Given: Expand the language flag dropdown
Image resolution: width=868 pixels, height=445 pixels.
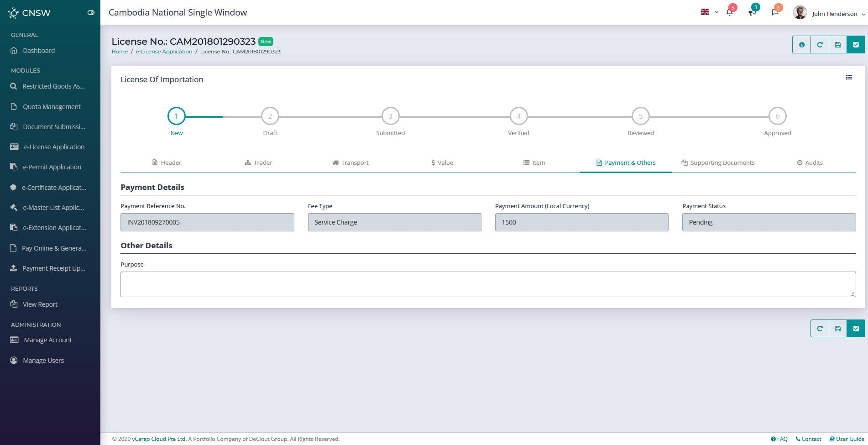Looking at the screenshot, I should 709,12.
